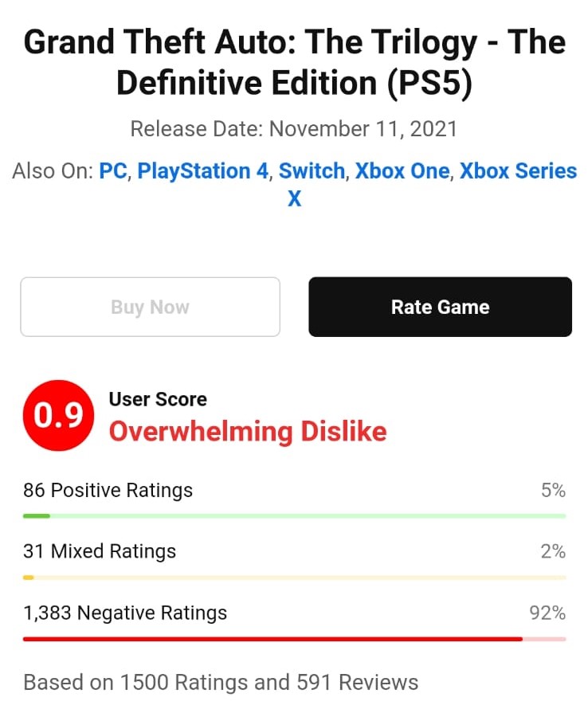The width and height of the screenshot is (588, 713).
Task: Select the 86 Positive Ratings row
Action: pos(294,499)
